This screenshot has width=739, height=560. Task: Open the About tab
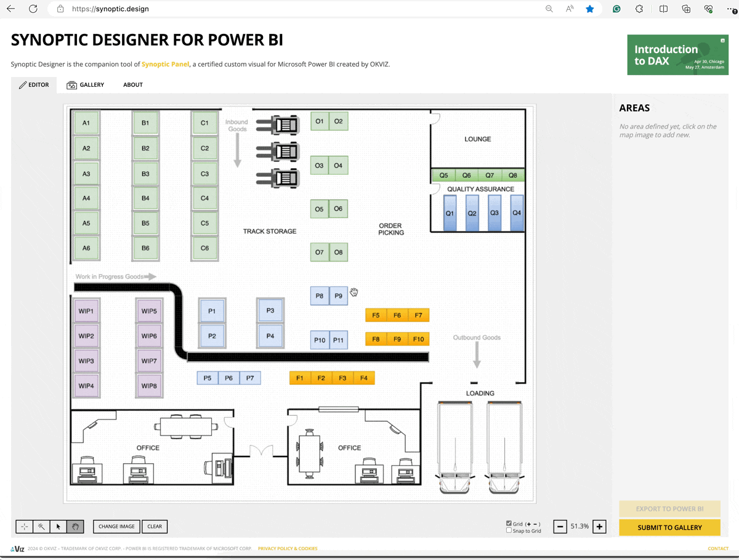(133, 85)
